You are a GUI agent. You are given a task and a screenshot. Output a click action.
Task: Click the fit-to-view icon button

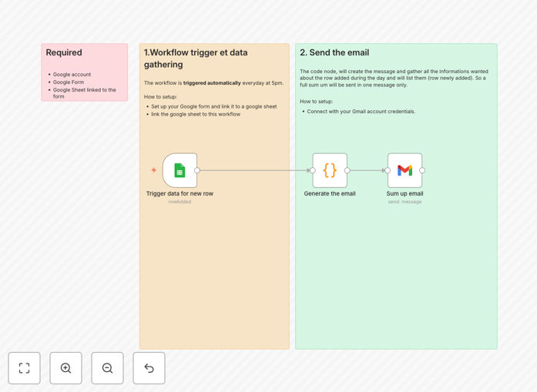[25, 368]
